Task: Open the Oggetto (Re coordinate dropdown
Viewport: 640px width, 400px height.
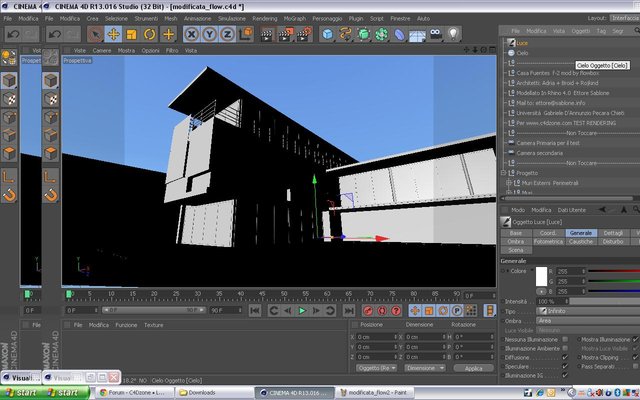Action: click(376, 368)
